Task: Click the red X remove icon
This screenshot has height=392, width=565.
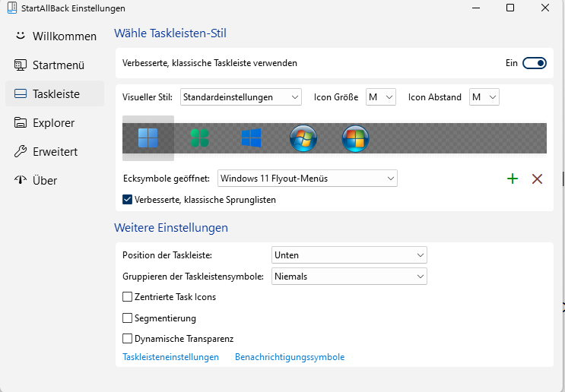Action: [538, 179]
